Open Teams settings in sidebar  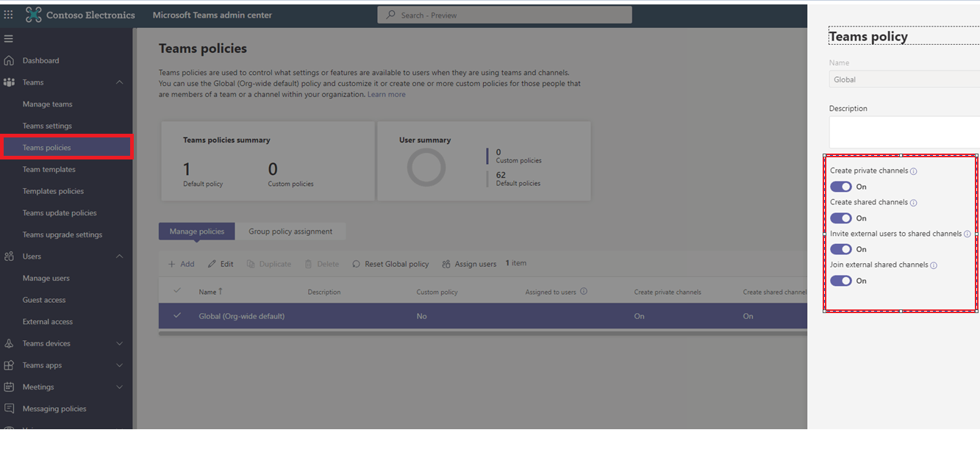tap(47, 126)
